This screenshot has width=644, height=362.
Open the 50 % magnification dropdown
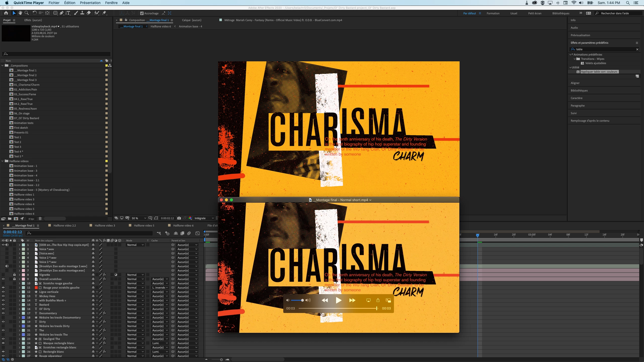click(x=139, y=218)
